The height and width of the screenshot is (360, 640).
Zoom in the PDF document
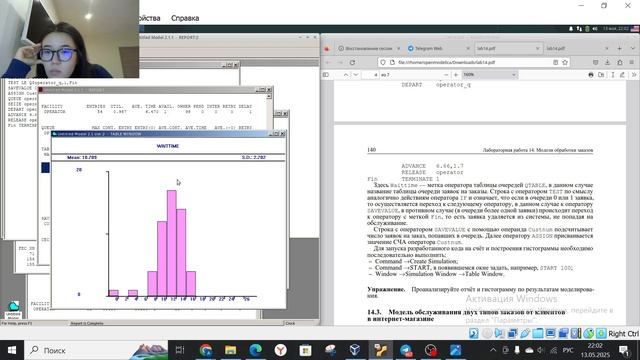[456, 75]
